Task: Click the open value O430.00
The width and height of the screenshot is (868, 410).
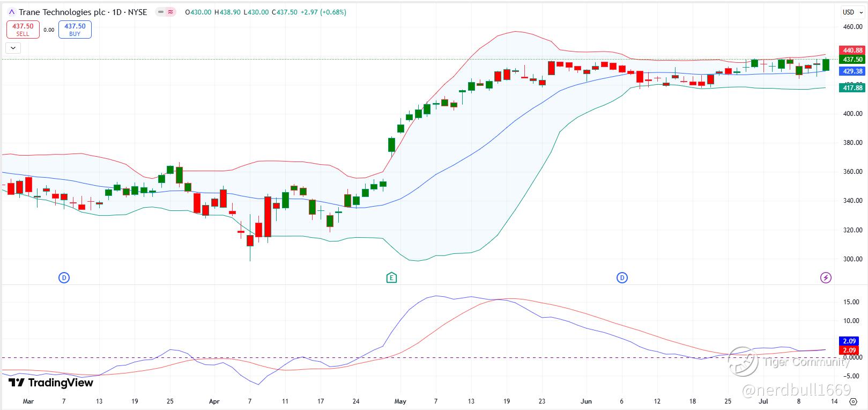Action: (x=198, y=12)
